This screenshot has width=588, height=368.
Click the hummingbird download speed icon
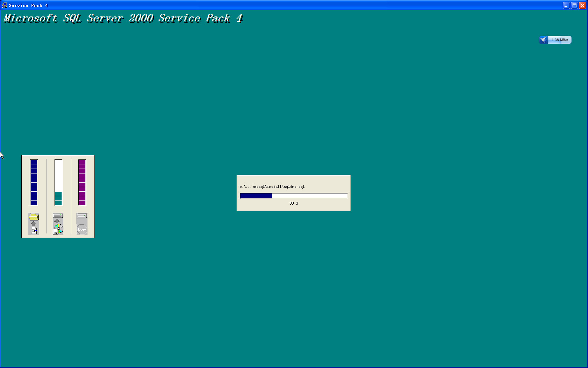click(x=544, y=40)
